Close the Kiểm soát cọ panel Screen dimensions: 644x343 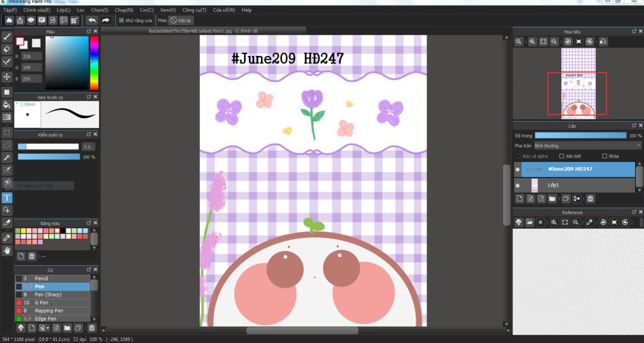tap(96, 134)
